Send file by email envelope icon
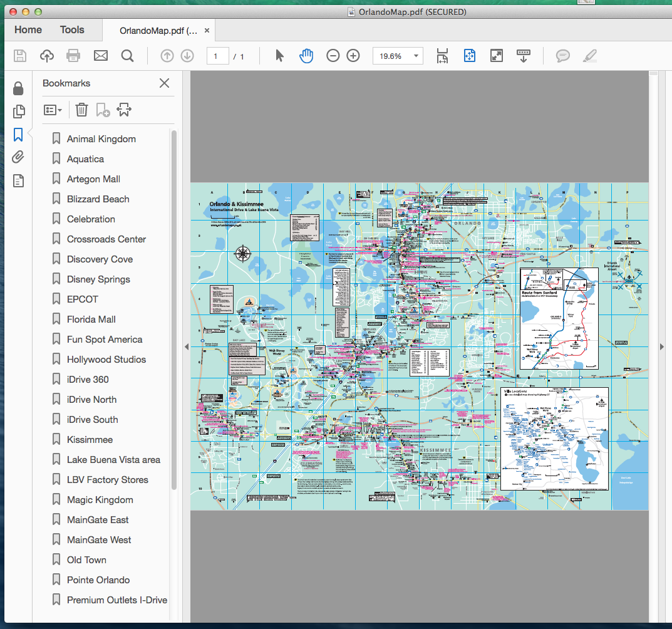Image resolution: width=672 pixels, height=629 pixels. click(101, 56)
